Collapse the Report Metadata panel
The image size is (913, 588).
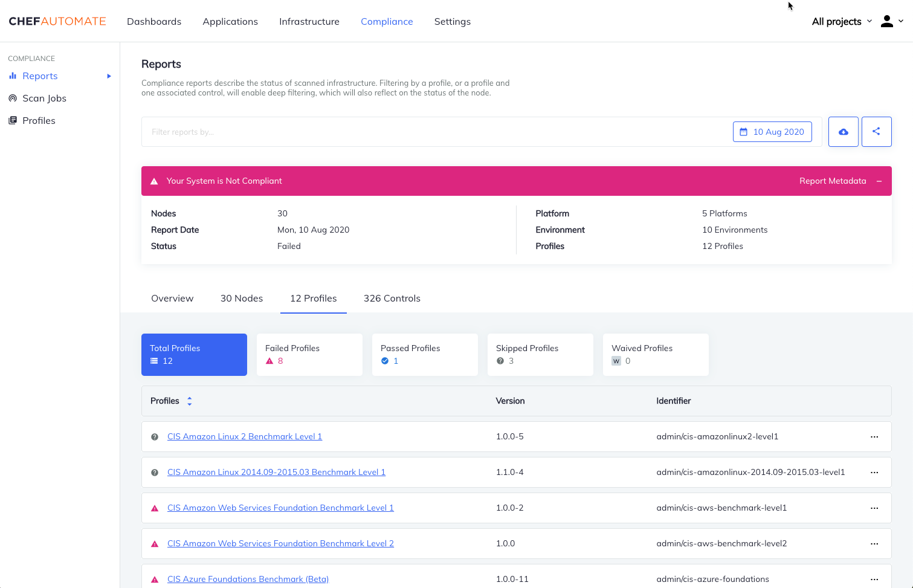pos(879,181)
